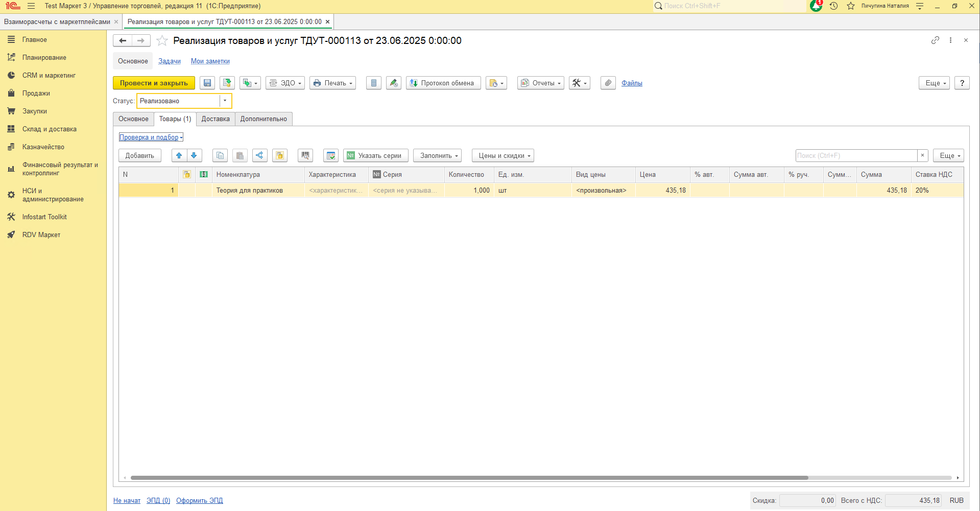Image resolution: width=980 pixels, height=511 pixels.
Task: Click Провести и закрыть button
Action: [154, 83]
